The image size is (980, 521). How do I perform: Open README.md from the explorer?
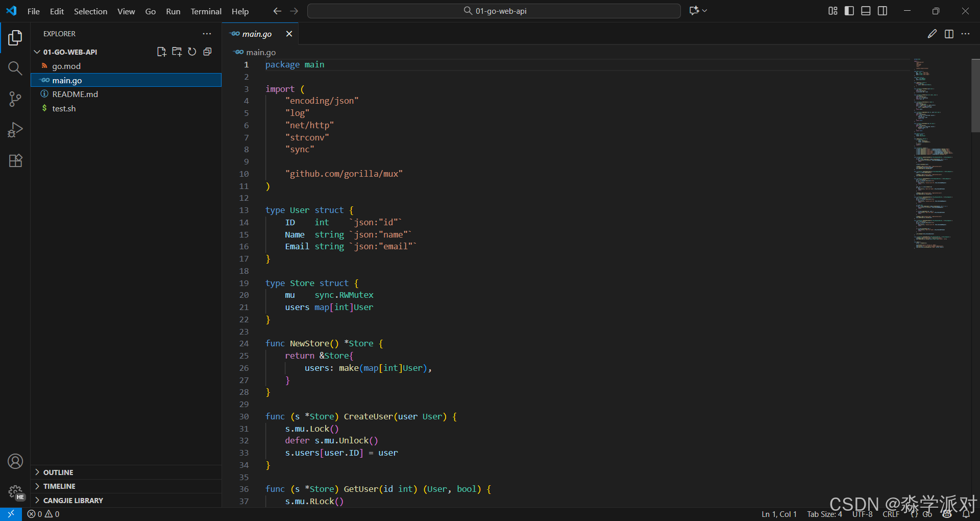(x=126, y=94)
